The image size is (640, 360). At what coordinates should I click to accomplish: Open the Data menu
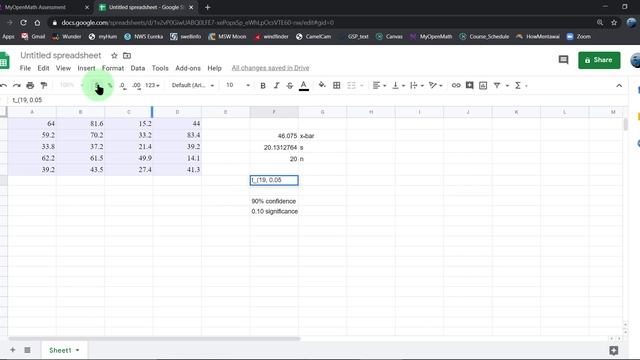point(138,68)
